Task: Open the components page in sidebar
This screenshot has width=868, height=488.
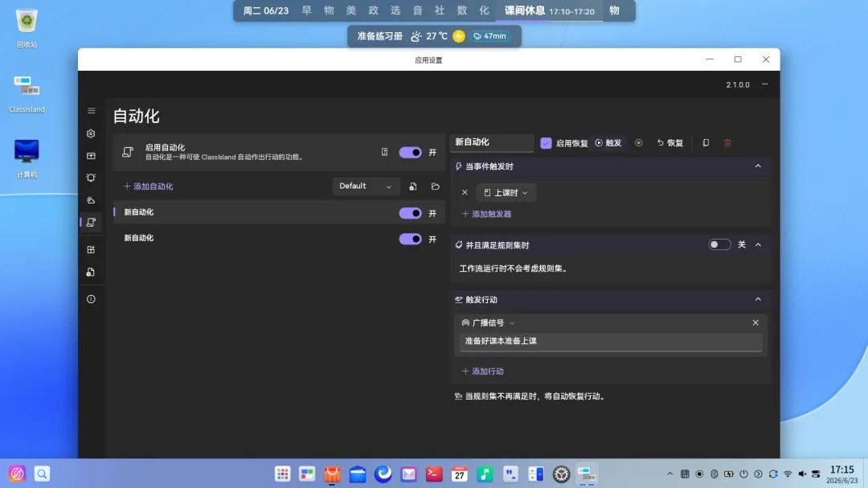Action: coord(92,156)
